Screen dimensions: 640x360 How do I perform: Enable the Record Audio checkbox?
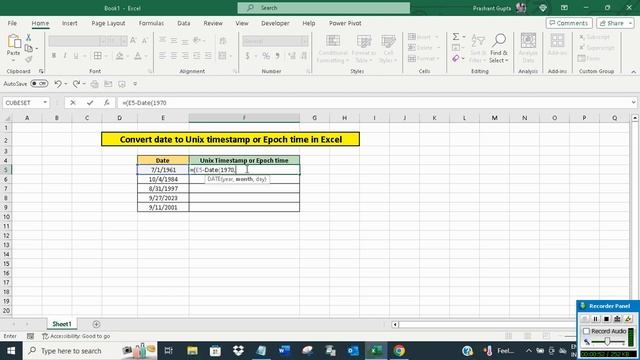pyautogui.click(x=587, y=331)
